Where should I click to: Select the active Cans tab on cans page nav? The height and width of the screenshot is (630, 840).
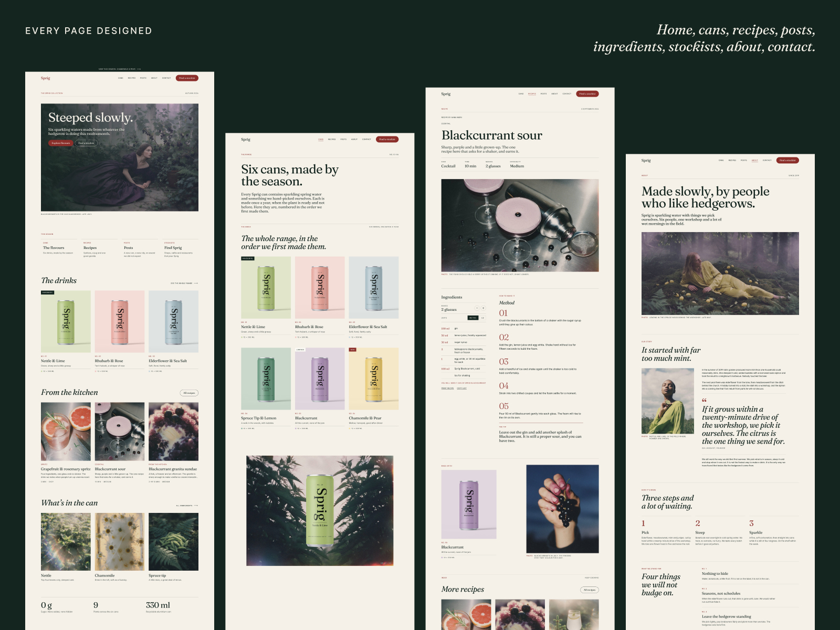[x=321, y=140]
